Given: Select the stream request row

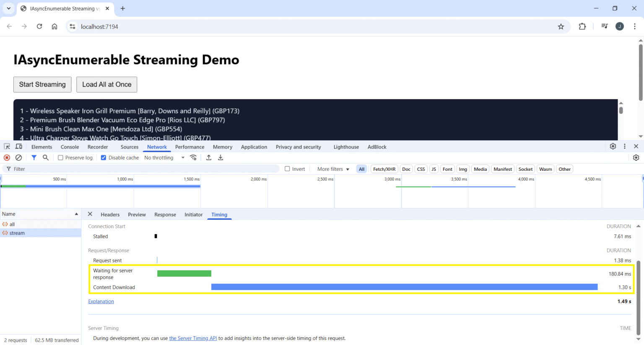Looking at the screenshot, I should tap(18, 233).
